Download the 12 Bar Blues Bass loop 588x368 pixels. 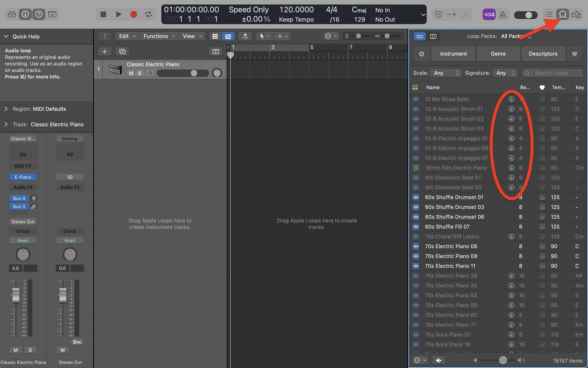tap(512, 99)
